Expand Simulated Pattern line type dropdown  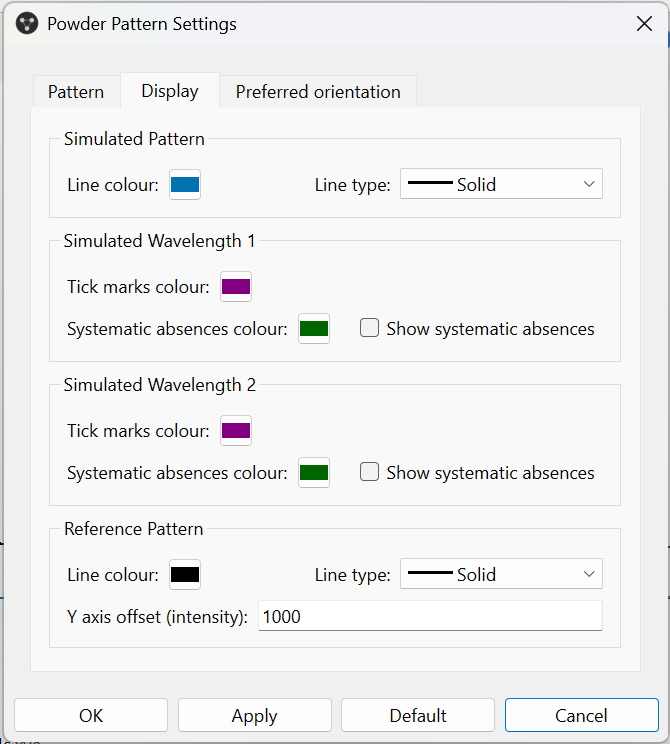click(x=501, y=184)
